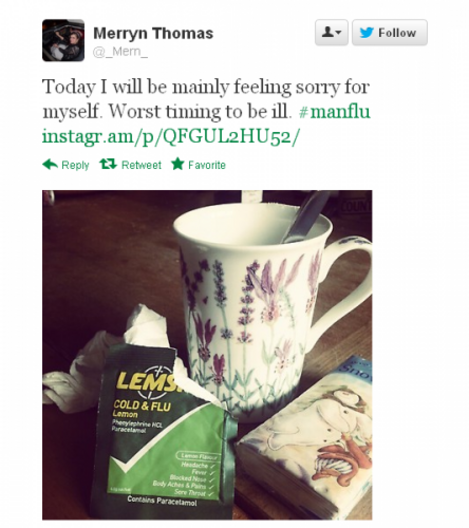The width and height of the screenshot is (469, 528).
Task: Click the Favorite star icon
Action: click(178, 164)
